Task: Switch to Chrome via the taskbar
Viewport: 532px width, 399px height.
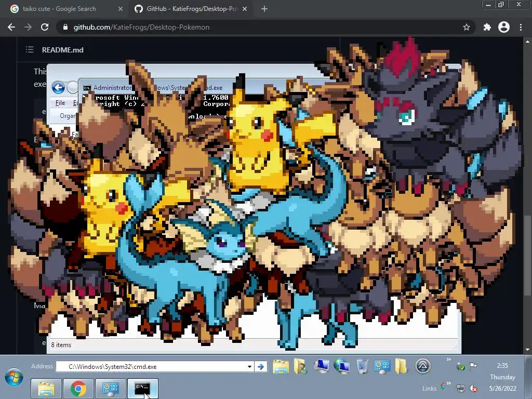Action: (x=78, y=389)
